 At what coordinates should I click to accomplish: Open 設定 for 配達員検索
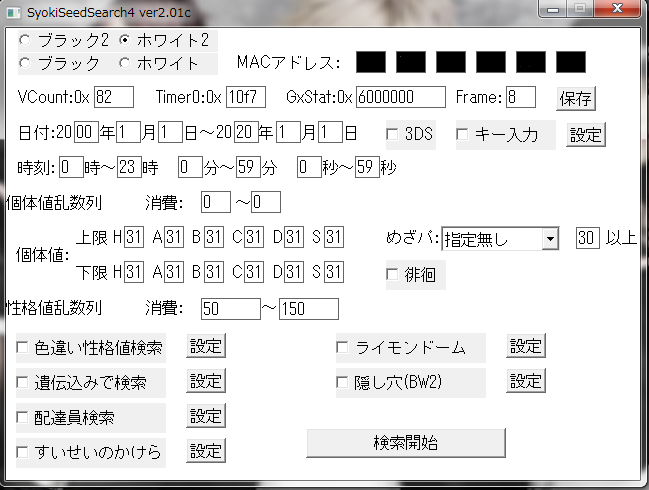click(x=206, y=416)
